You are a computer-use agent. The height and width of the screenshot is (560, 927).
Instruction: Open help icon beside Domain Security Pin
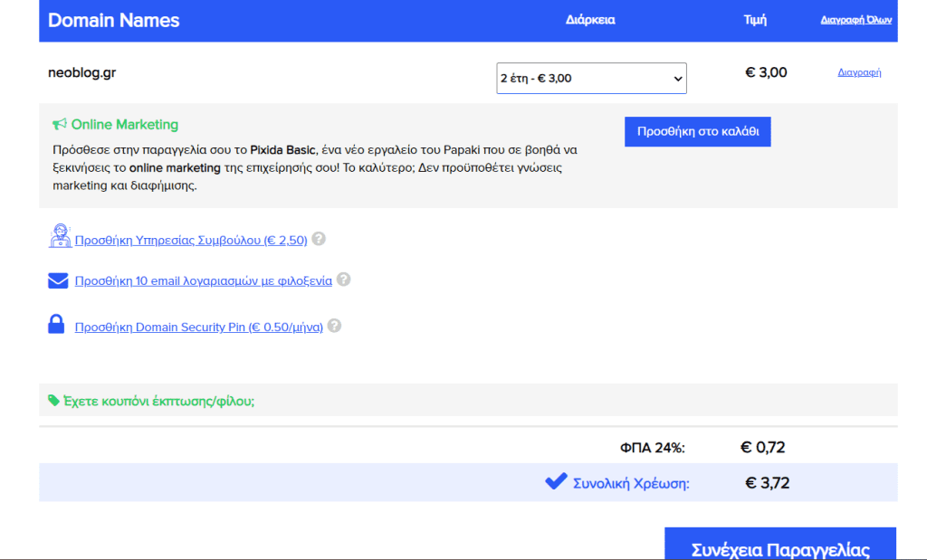(x=334, y=327)
